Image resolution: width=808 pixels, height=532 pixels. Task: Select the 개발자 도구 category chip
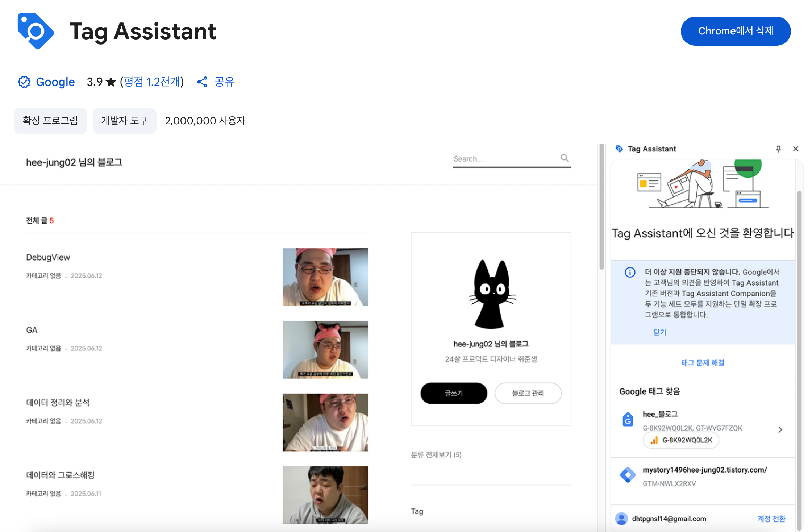point(125,121)
